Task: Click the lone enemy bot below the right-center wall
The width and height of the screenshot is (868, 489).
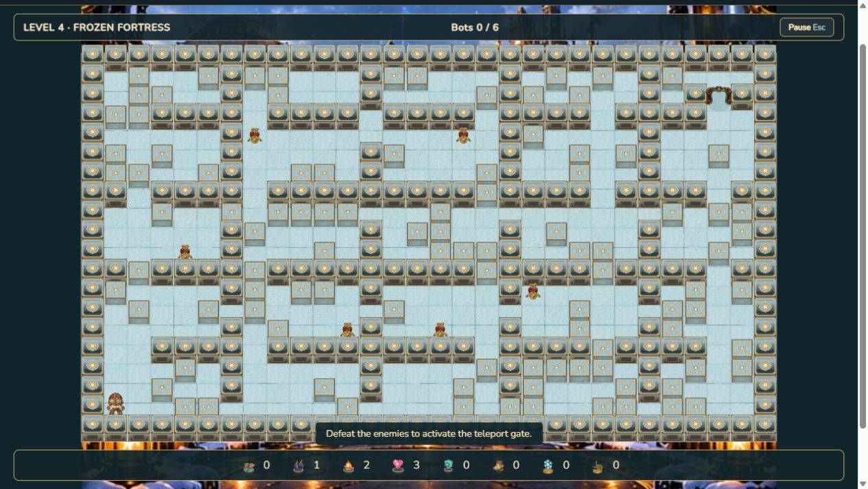Action: (532, 291)
